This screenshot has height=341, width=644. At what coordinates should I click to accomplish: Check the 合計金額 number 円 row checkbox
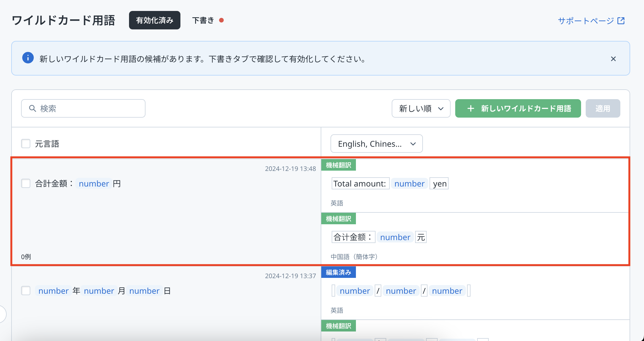26,183
